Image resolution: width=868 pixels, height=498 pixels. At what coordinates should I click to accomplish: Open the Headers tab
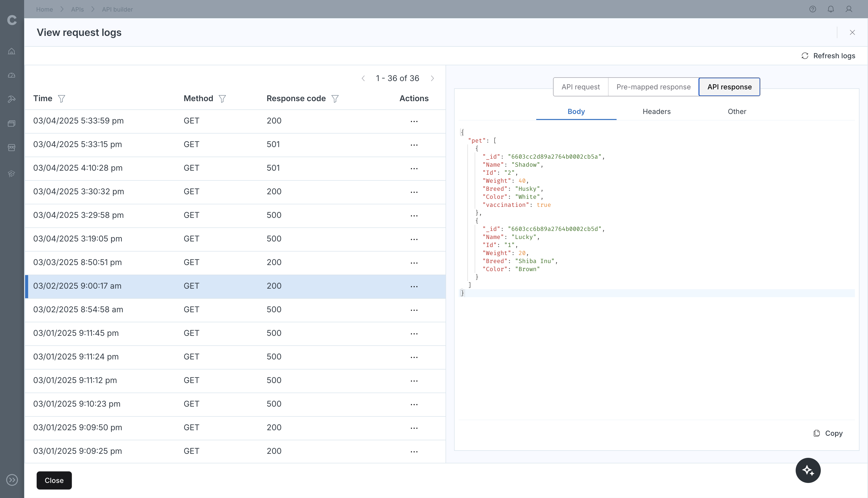[x=657, y=111]
